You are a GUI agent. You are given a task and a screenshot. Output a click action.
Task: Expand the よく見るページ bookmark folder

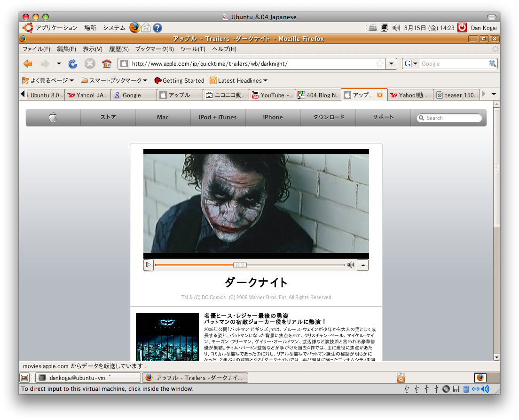tap(48, 80)
